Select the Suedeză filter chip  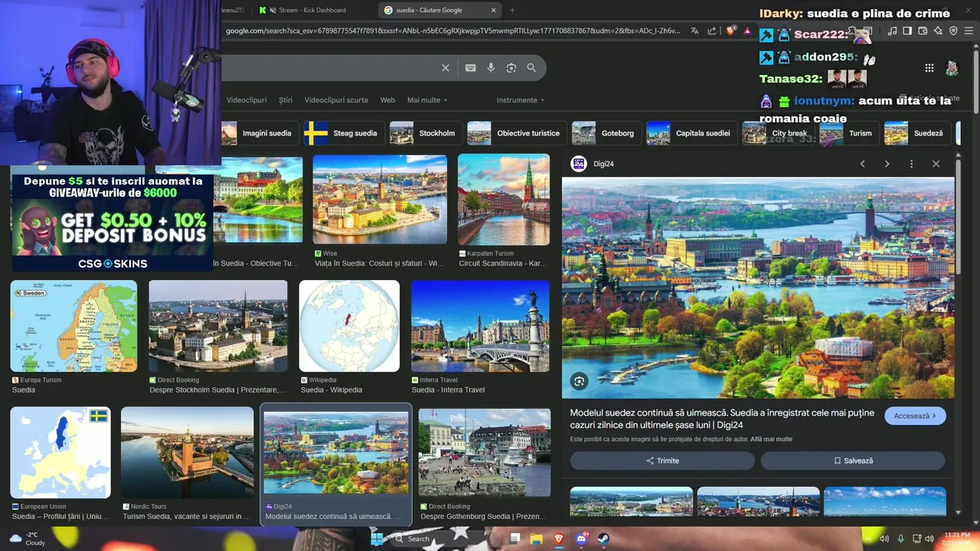coord(916,133)
